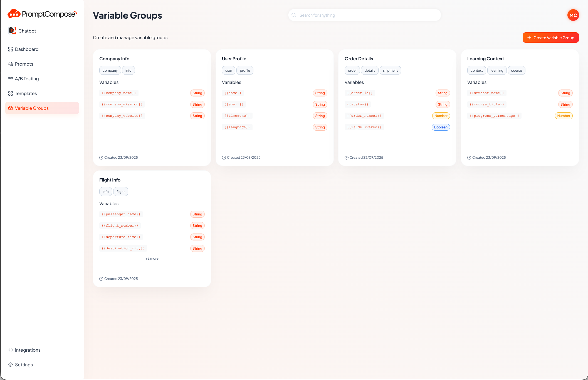
Task: Click the company tag in Company Info
Action: coord(110,70)
